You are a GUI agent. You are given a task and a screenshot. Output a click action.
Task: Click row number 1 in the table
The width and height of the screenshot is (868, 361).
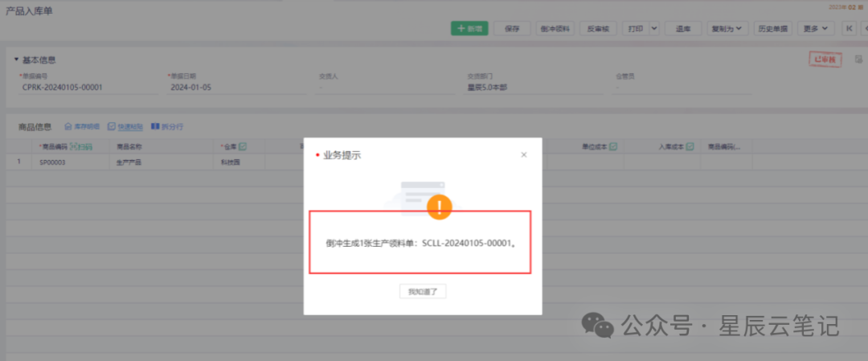(x=18, y=162)
